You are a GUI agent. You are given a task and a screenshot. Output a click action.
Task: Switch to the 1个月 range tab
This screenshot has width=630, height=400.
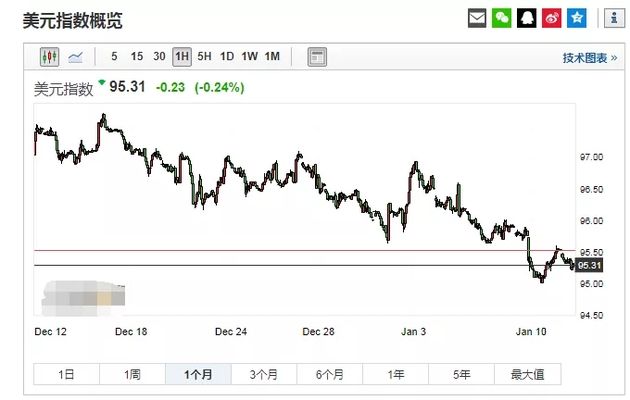click(x=198, y=374)
